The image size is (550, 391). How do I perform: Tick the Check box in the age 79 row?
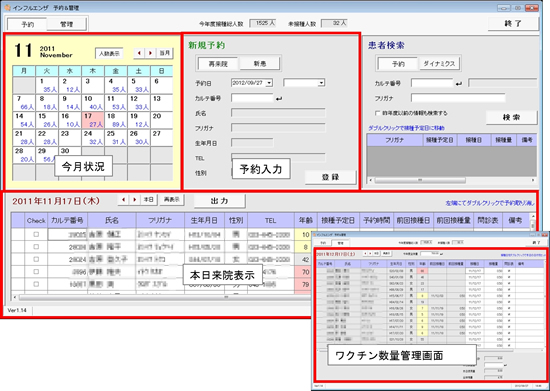(x=36, y=284)
